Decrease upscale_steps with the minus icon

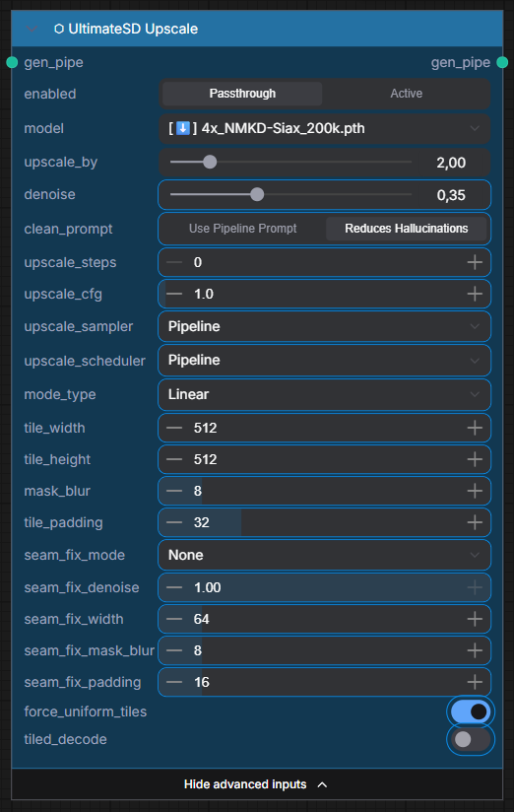(x=174, y=262)
